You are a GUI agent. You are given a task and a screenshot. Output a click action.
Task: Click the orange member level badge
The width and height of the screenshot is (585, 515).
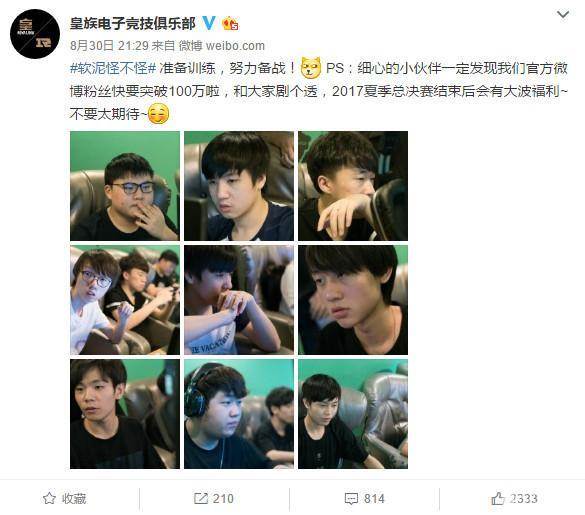[230, 24]
